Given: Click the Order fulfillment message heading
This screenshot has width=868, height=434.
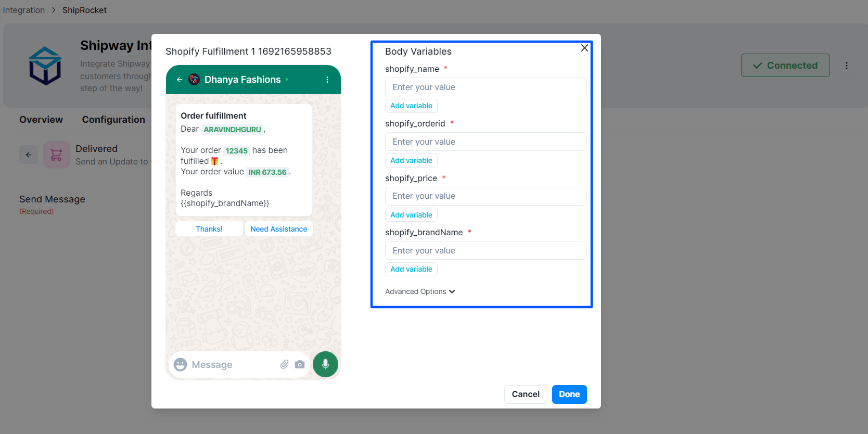Looking at the screenshot, I should coord(213,116).
